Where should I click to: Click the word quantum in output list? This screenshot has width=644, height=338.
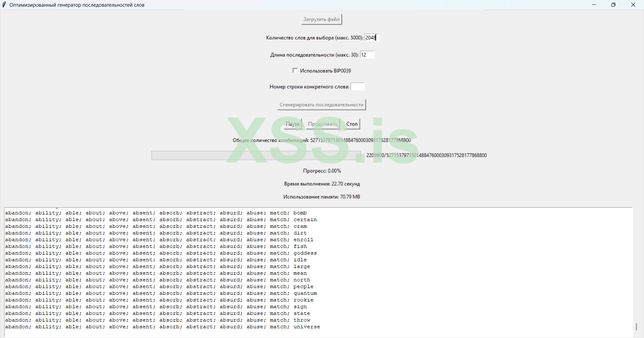click(x=305, y=293)
